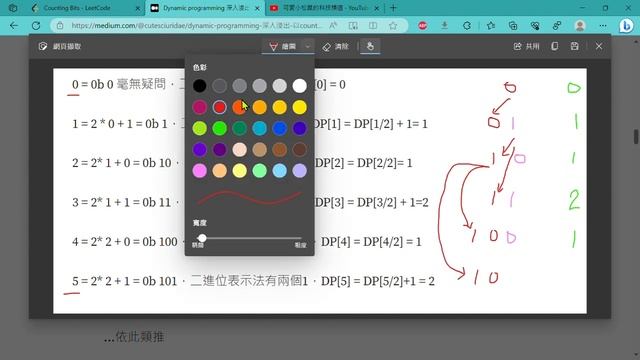Pick the magenta-pink swatch in second row
Image resolution: width=640 pixels, height=360 pixels.
[200, 107]
